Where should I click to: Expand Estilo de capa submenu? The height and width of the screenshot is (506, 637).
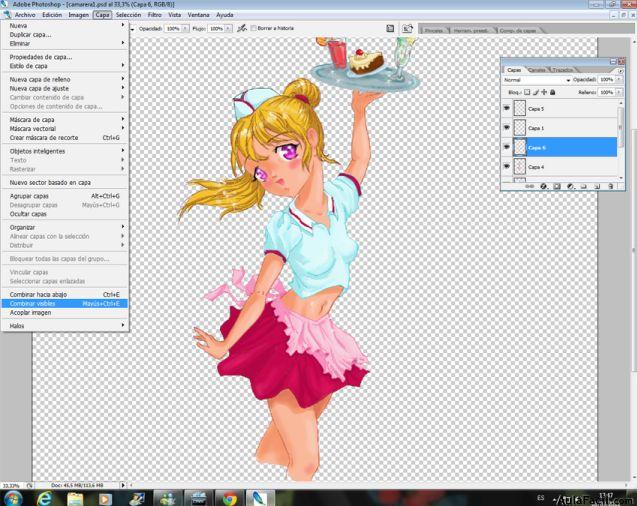coord(65,66)
